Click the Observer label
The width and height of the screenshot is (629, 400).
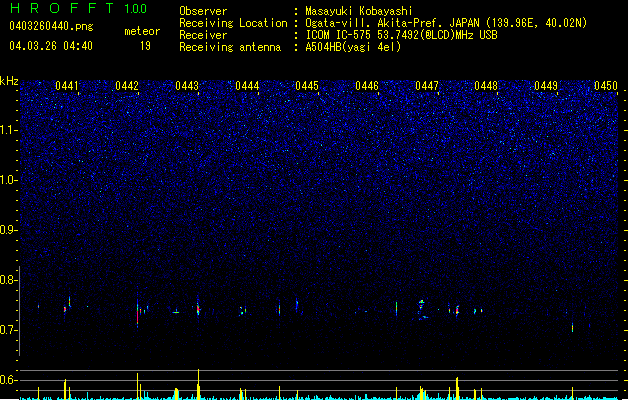[203, 11]
